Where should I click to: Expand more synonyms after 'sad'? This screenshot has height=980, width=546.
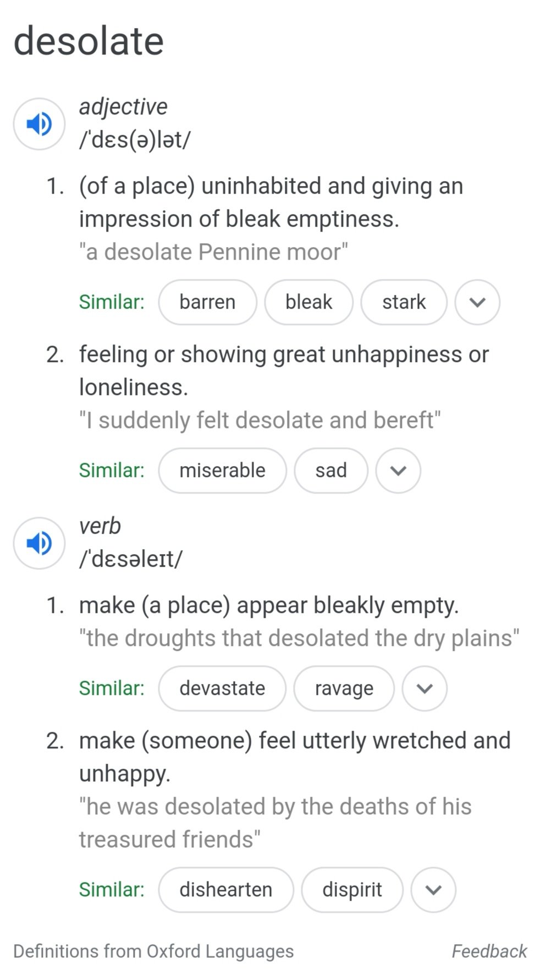pyautogui.click(x=398, y=470)
